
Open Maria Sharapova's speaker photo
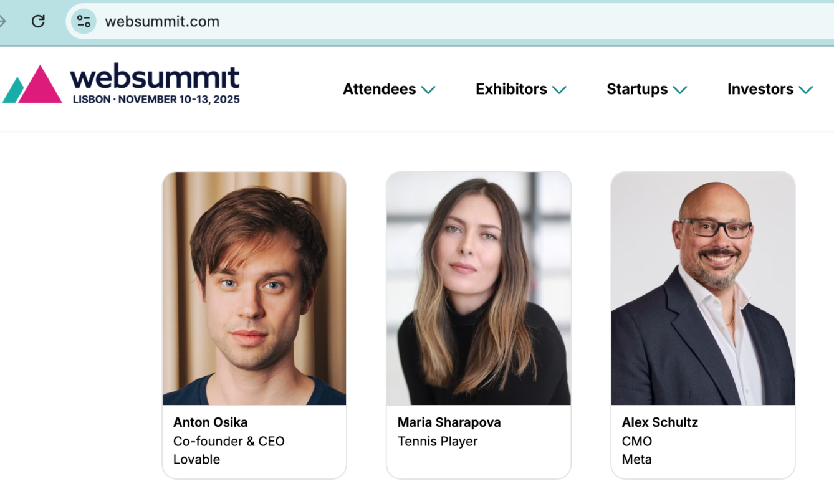(478, 288)
